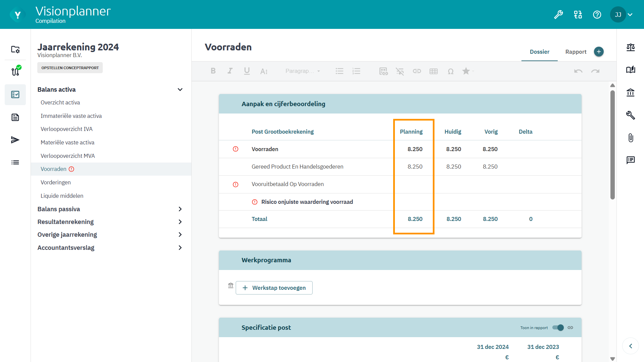Viewport: 644px width, 362px height.
Task: Collapse the right panel with chevron button
Action: click(x=630, y=346)
